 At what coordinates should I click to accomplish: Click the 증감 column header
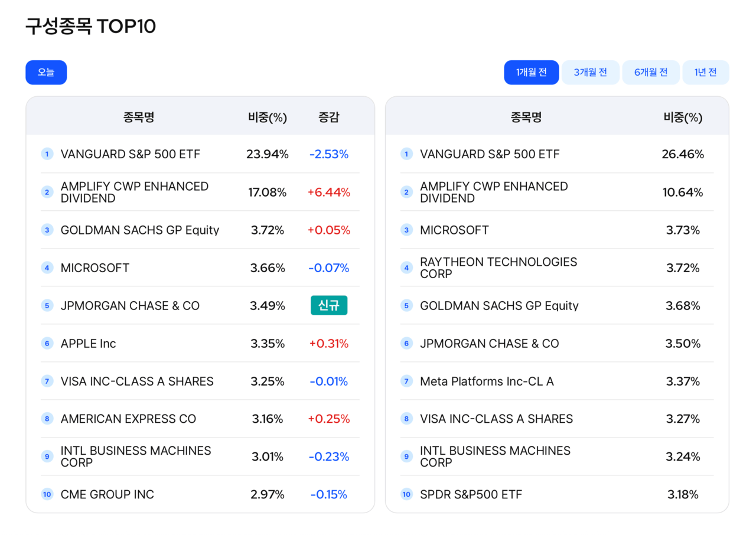[329, 117]
